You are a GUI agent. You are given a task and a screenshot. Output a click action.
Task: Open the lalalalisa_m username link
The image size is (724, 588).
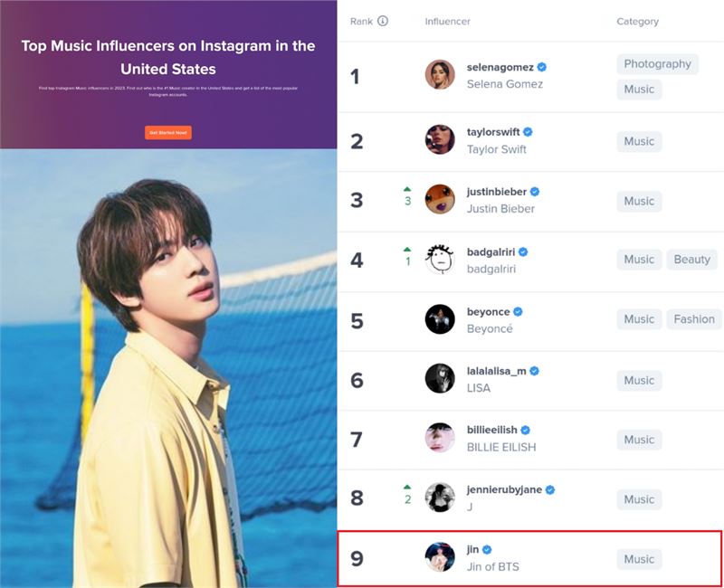[496, 371]
